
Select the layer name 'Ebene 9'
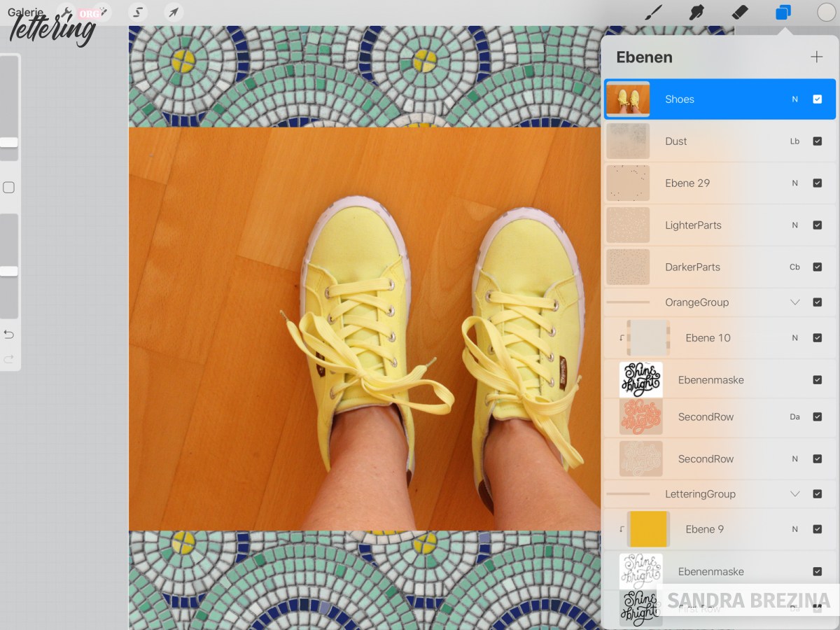pos(705,530)
